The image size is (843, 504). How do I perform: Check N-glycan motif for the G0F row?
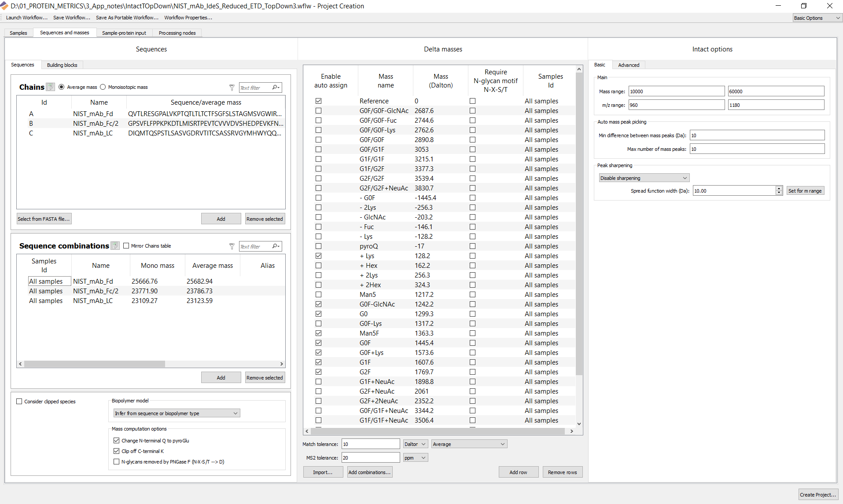(x=472, y=343)
